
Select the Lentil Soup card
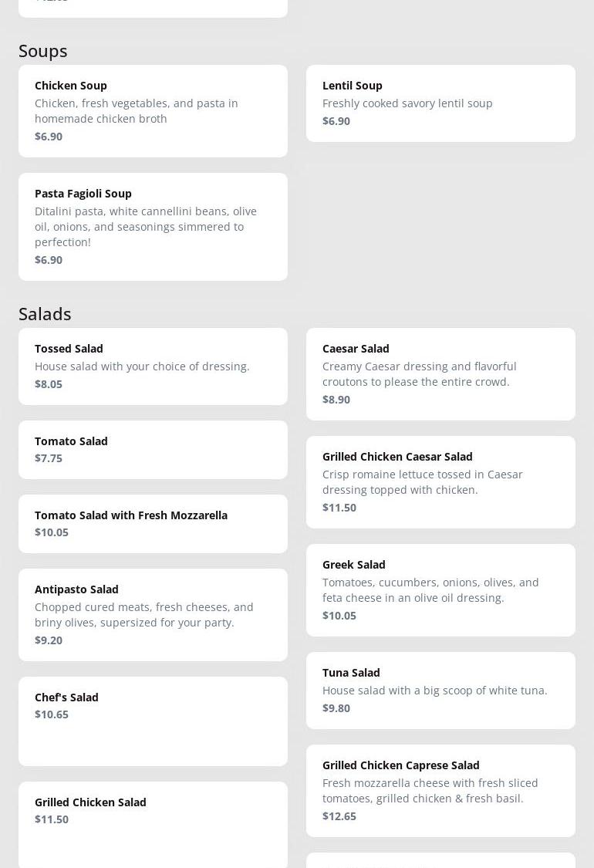[440, 103]
